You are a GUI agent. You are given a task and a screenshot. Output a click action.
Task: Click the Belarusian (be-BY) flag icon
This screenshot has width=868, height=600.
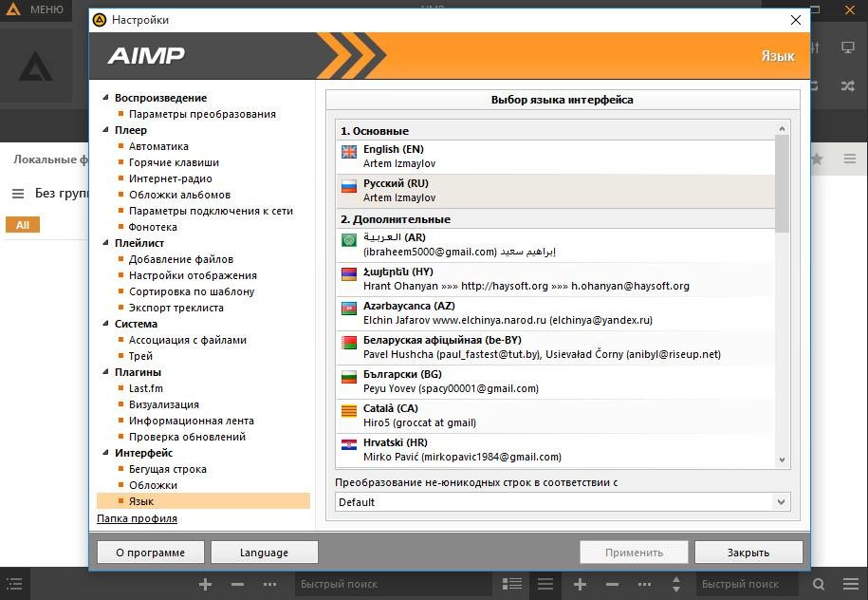click(349, 343)
